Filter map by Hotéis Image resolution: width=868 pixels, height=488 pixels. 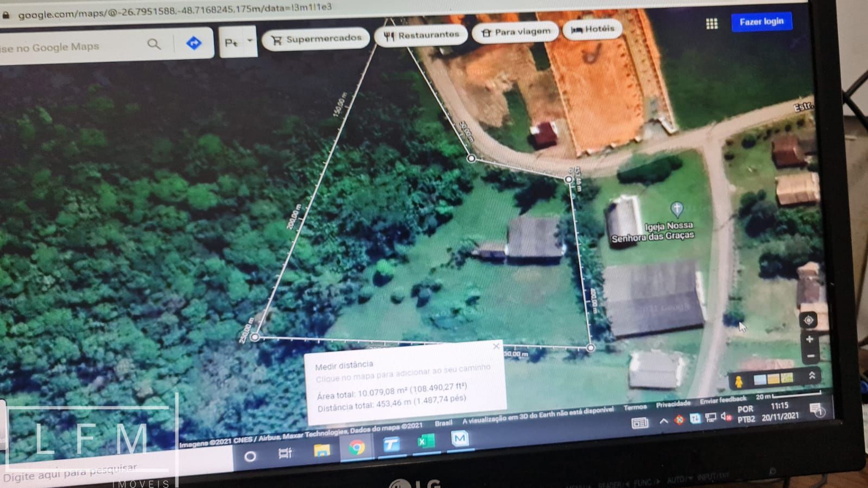(x=592, y=29)
